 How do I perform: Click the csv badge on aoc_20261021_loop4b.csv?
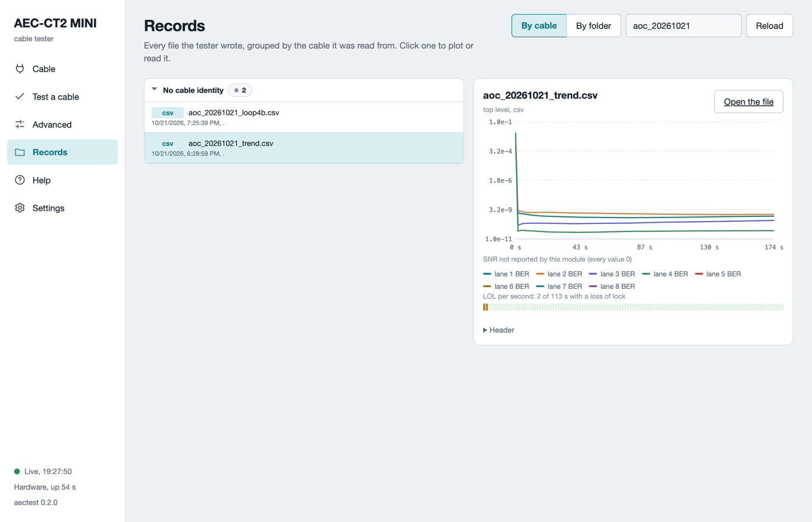[x=168, y=113]
